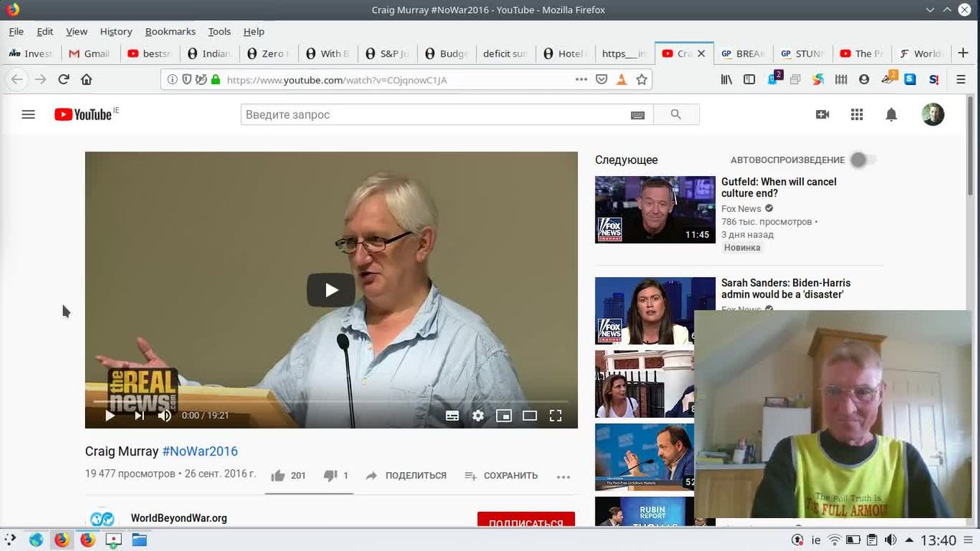This screenshot has width=980, height=551.
Task: Enter fullscreen mode on the video
Action: (x=556, y=416)
